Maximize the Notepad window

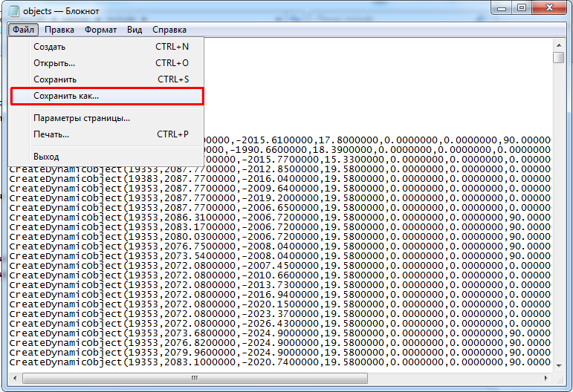pos(522,7)
